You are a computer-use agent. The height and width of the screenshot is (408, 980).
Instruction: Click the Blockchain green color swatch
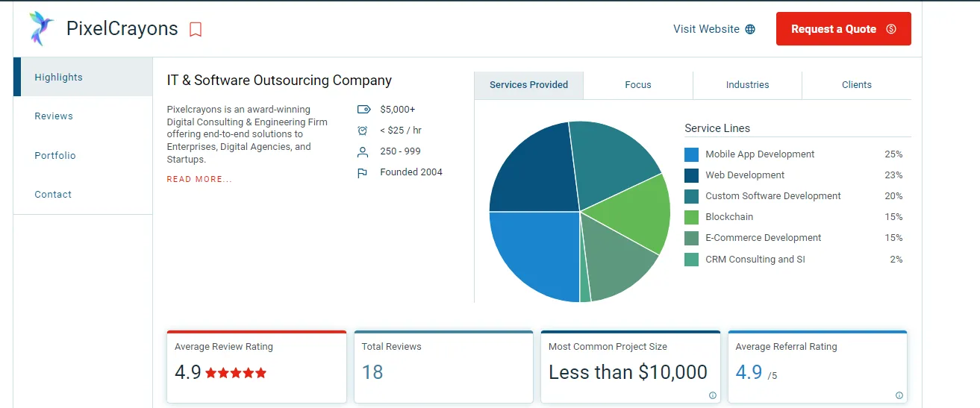pos(692,217)
